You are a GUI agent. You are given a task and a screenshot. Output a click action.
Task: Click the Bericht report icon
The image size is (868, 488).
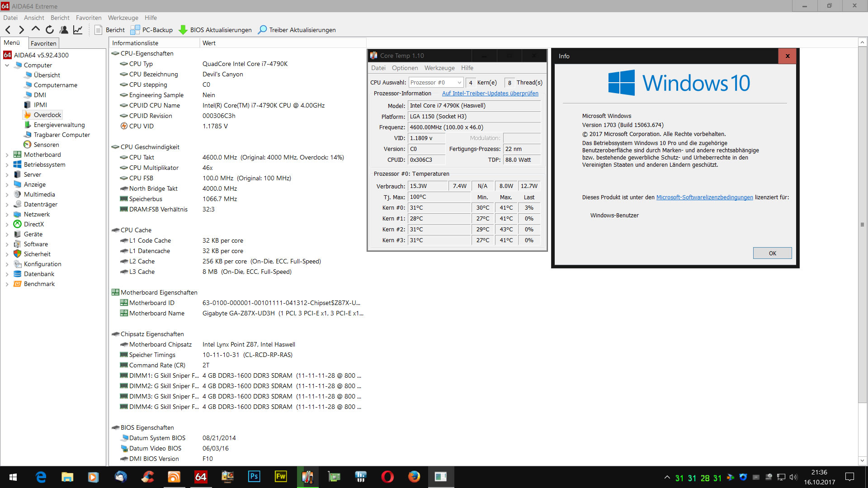coord(98,30)
